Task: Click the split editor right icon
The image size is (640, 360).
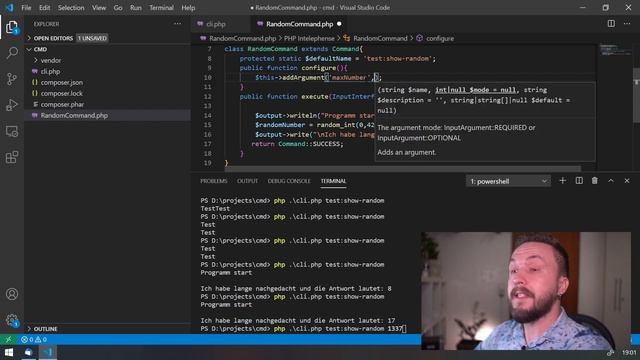Action: pos(611,24)
